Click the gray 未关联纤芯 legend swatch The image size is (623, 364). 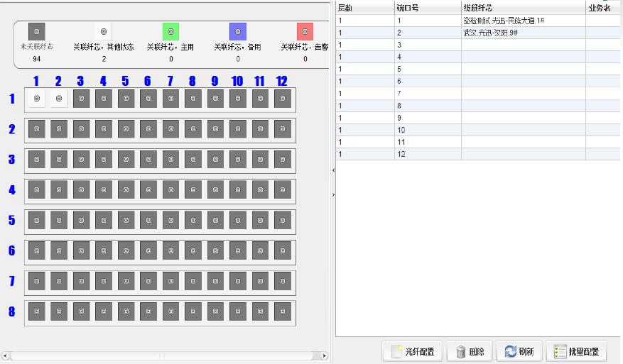click(37, 31)
